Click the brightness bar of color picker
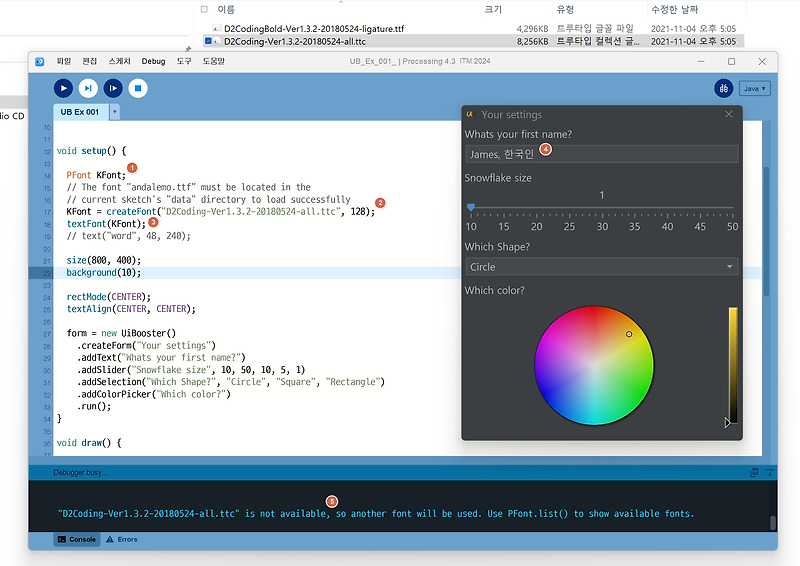800x566 pixels. coord(733,365)
